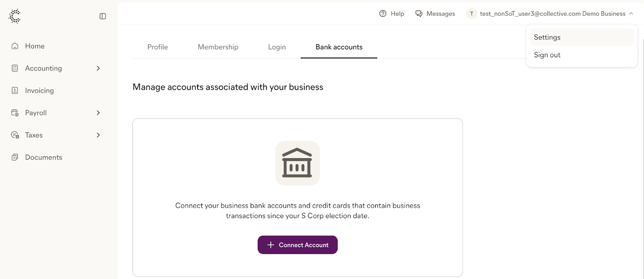
Task: Switch to the Membership tab
Action: (x=218, y=47)
